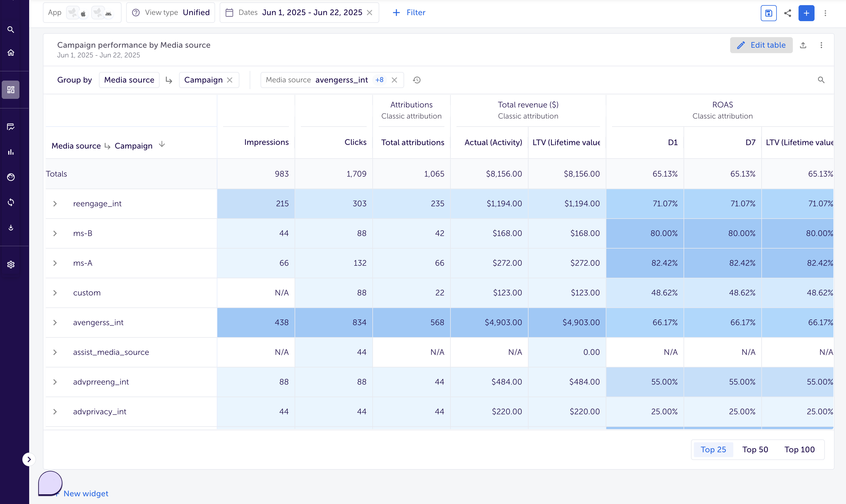
Task: Open the dashboards panel icon in the sidebar
Action: coord(11,89)
